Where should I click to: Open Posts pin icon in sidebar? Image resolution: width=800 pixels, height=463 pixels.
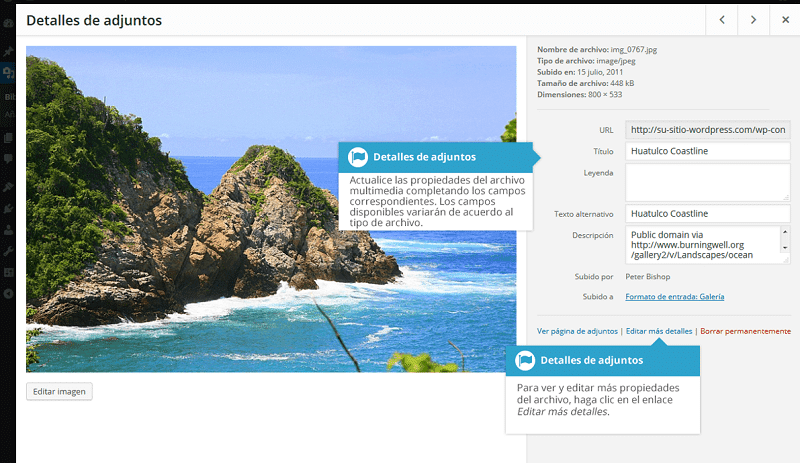8,52
